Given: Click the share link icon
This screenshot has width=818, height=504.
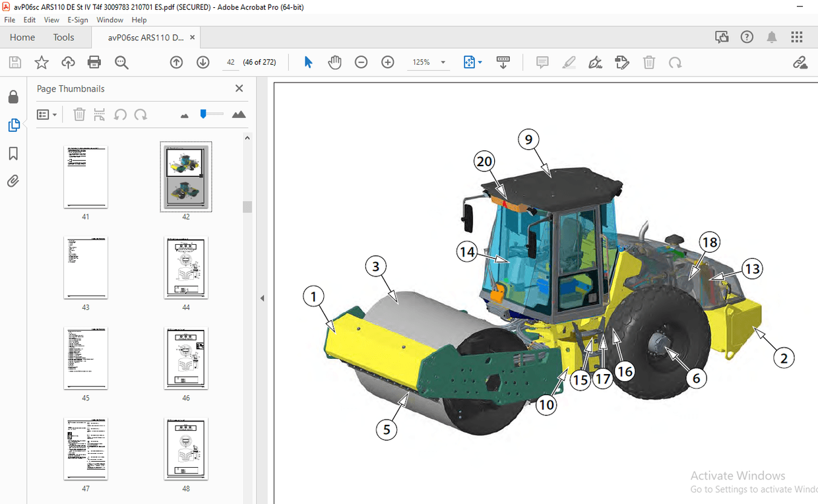Looking at the screenshot, I should point(800,62).
